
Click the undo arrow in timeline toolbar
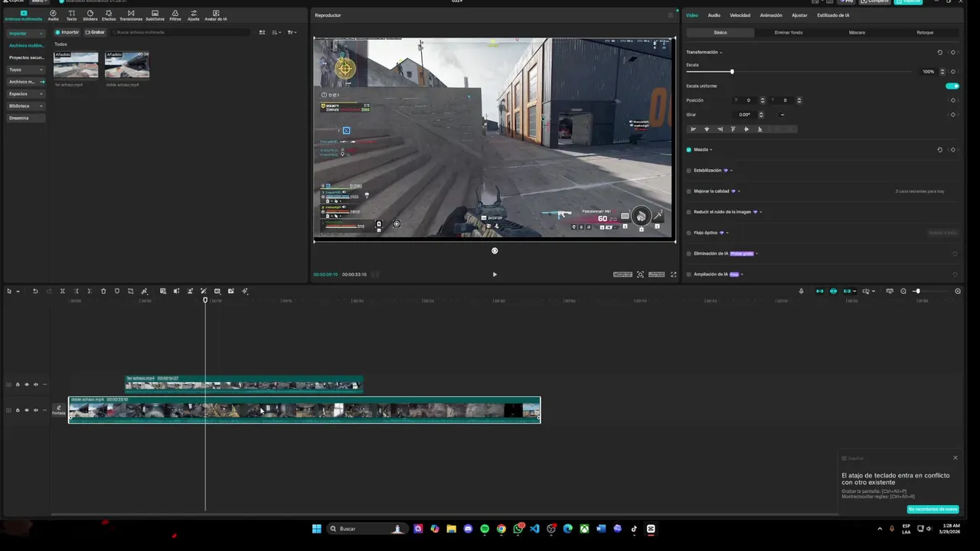[35, 291]
